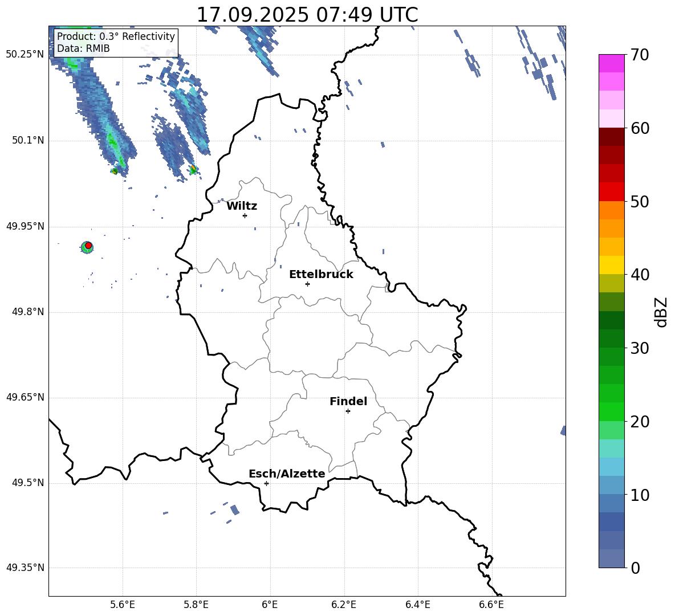Click the 'Data: RMIB' text

pyautogui.click(x=83, y=48)
